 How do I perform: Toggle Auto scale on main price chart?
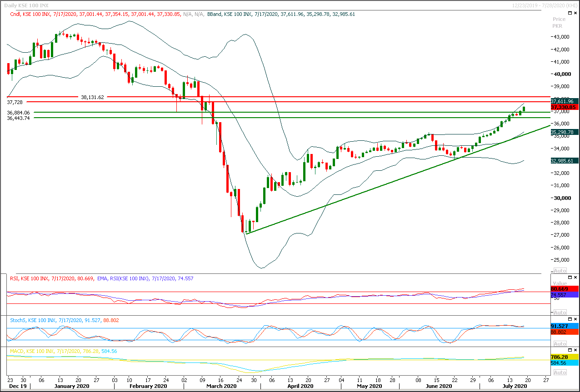coord(560,270)
